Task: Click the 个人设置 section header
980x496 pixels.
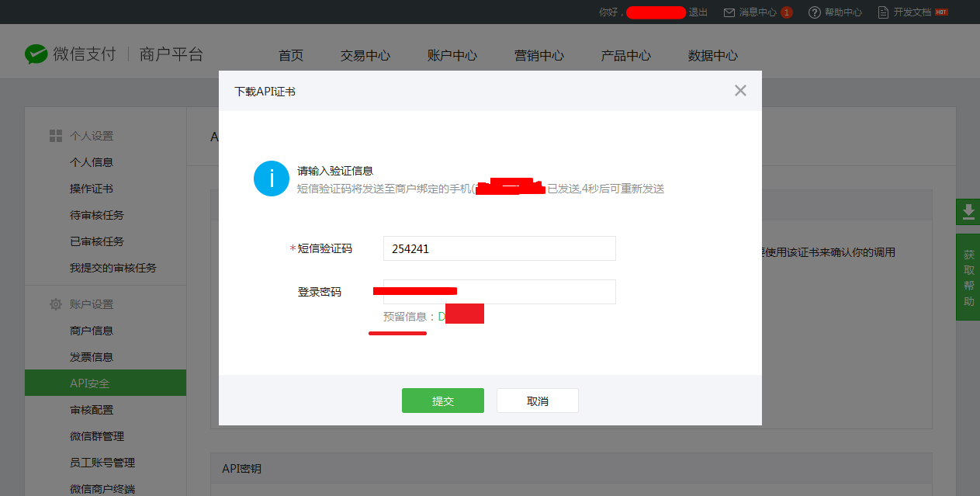Action: tap(92, 136)
